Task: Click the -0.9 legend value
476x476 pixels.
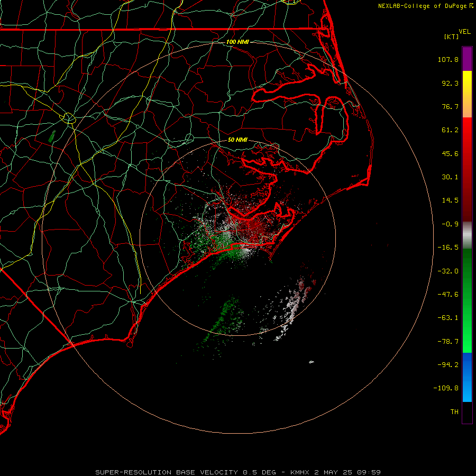Action: (450, 224)
